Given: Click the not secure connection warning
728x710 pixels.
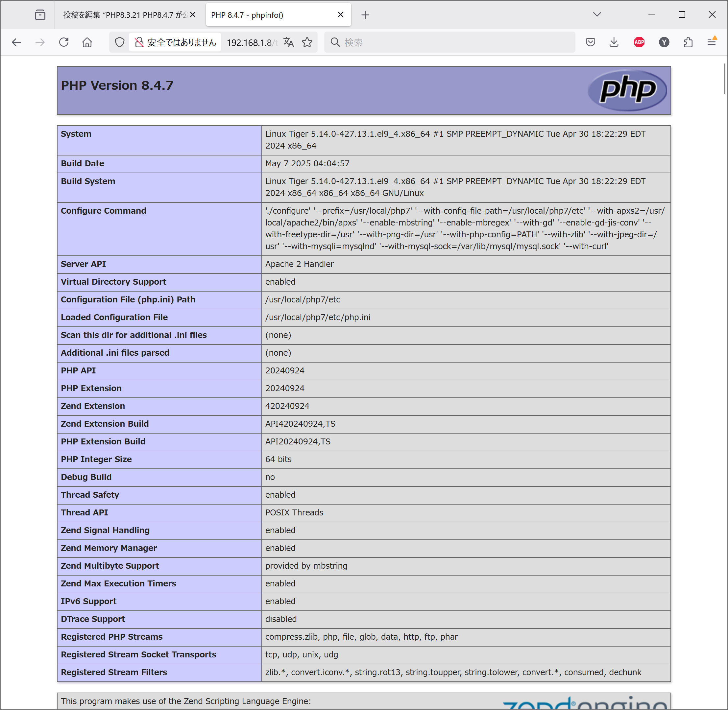Looking at the screenshot, I should point(175,42).
